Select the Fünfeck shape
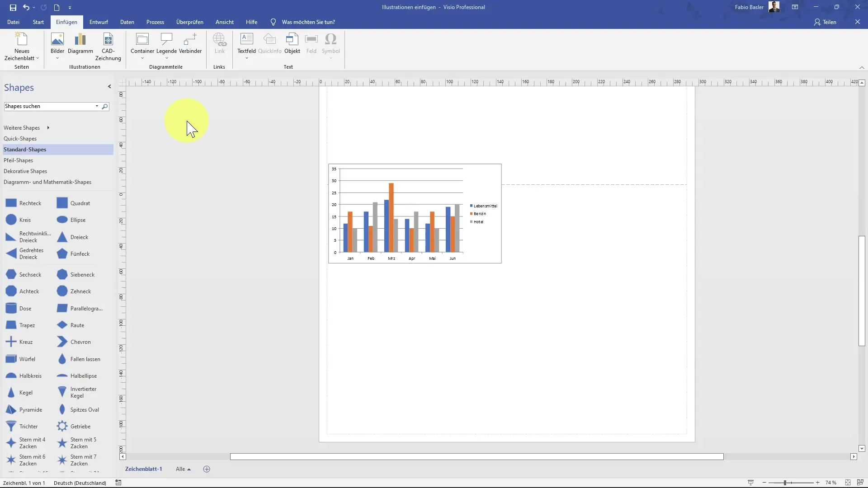The image size is (868, 488). point(73,254)
